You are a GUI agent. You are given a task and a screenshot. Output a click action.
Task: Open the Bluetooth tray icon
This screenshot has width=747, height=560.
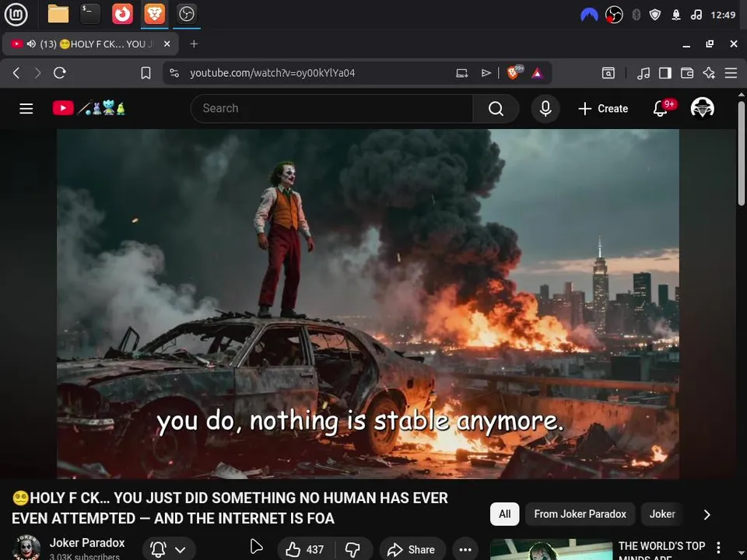(636, 15)
